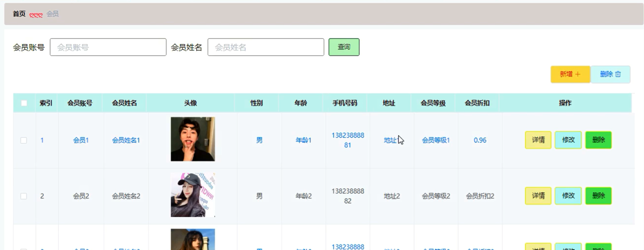This screenshot has height=250, width=644.
Task: Click the phone number 13823888881 cell
Action: coord(348,140)
